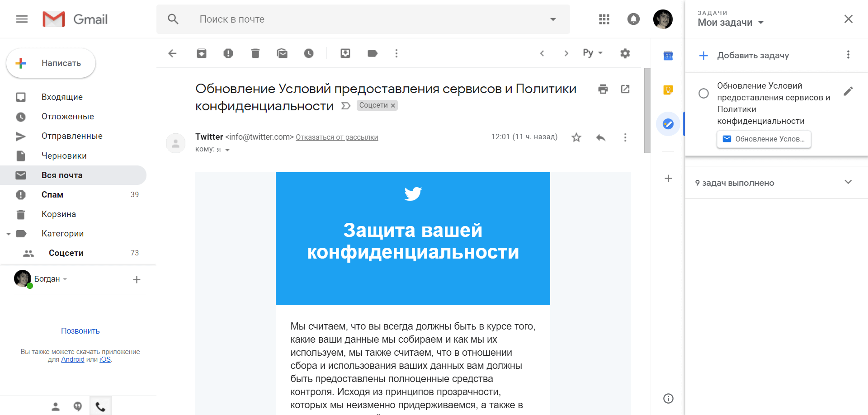Open Google Calendar side panel icon

668,56
